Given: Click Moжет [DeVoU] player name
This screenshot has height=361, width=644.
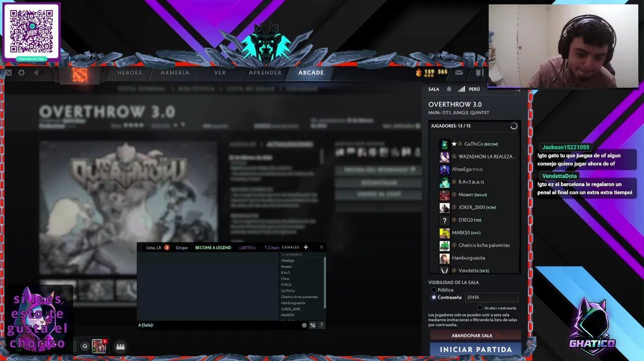Looking at the screenshot, I should (x=472, y=195).
